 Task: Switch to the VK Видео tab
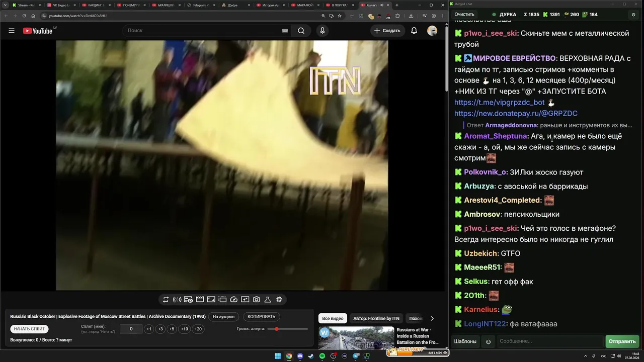click(61, 5)
